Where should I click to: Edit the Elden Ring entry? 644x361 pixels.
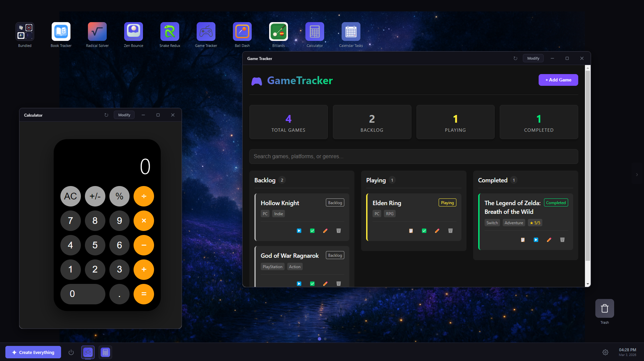(x=437, y=231)
